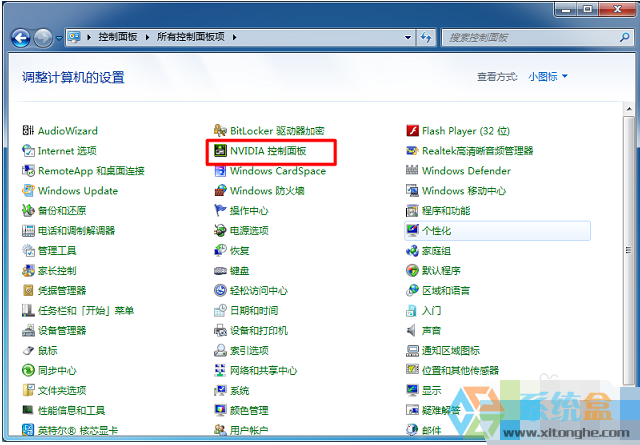Screen dimensions: 640x445
Task: Open the Windows 移动中心 icon
Action: pyautogui.click(x=412, y=191)
